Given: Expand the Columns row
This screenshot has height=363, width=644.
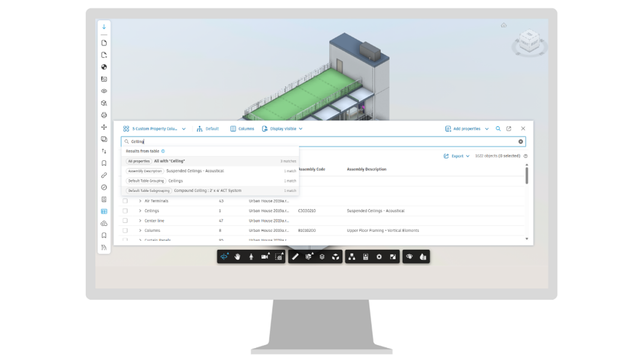Looking at the screenshot, I should click(x=140, y=230).
